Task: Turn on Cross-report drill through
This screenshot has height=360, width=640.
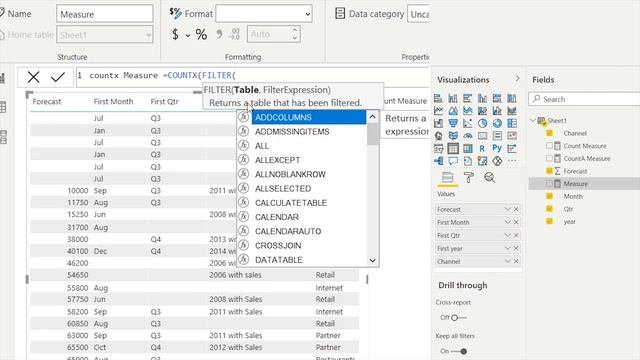Action: tap(458, 318)
